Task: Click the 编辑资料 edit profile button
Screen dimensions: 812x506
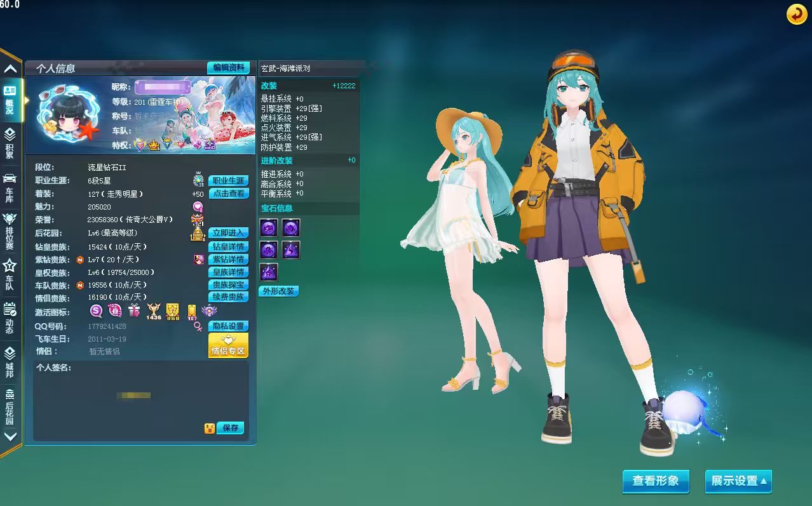Action: click(x=228, y=67)
